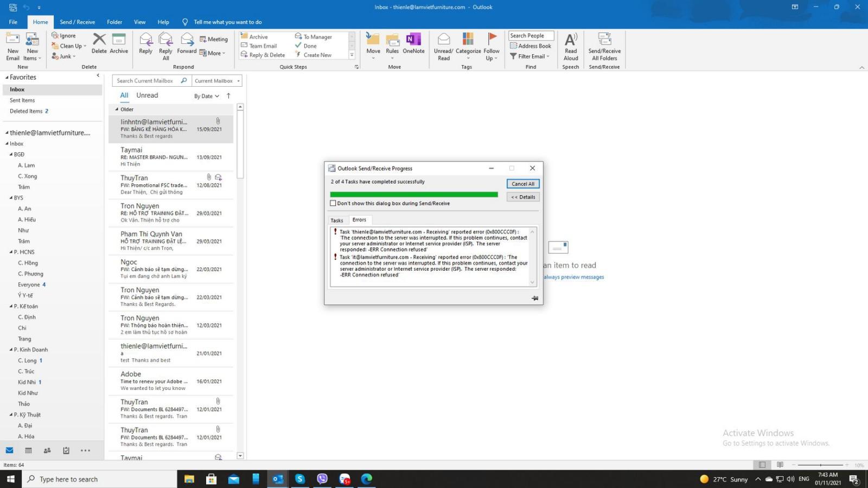This screenshot has width=868, height=488.
Task: Toggle sort order arrow in message list
Action: (x=228, y=96)
